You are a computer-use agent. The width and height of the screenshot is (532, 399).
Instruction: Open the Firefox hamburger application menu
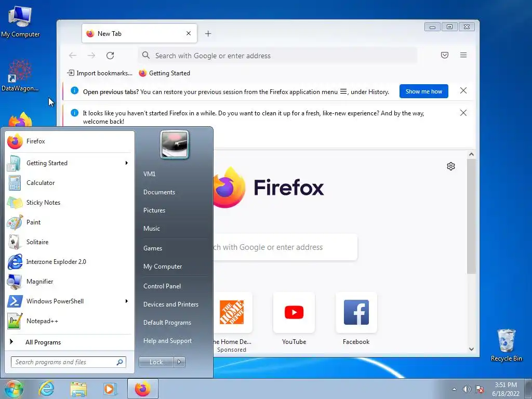pyautogui.click(x=463, y=55)
